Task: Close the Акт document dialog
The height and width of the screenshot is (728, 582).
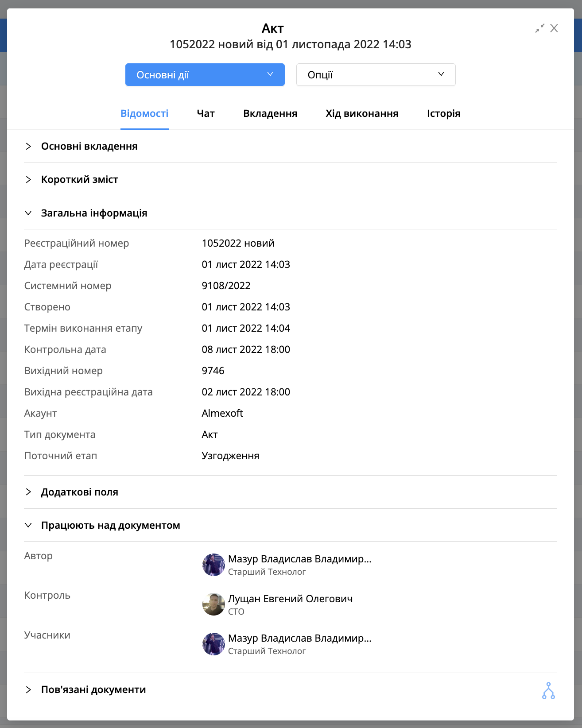Action: (x=554, y=28)
